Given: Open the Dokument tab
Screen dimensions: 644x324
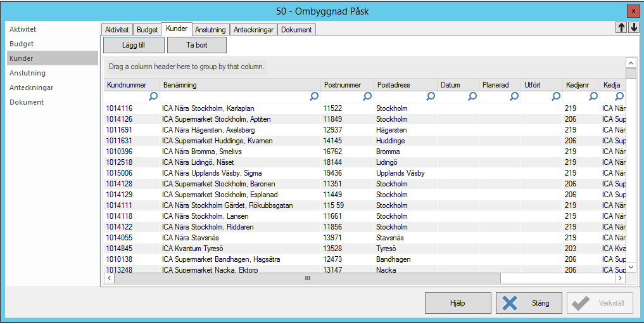Looking at the screenshot, I should [296, 30].
